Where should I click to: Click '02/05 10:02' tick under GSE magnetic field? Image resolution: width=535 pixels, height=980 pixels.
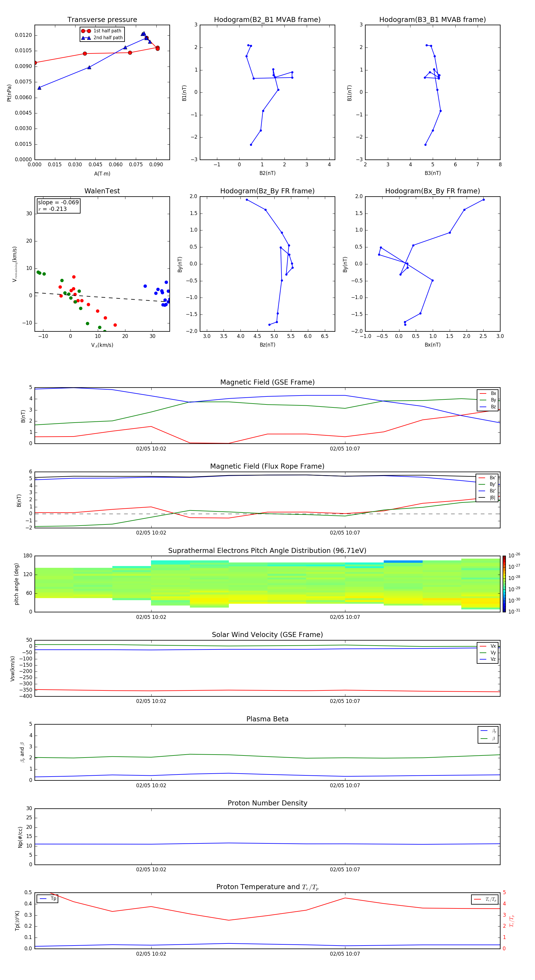(151, 449)
